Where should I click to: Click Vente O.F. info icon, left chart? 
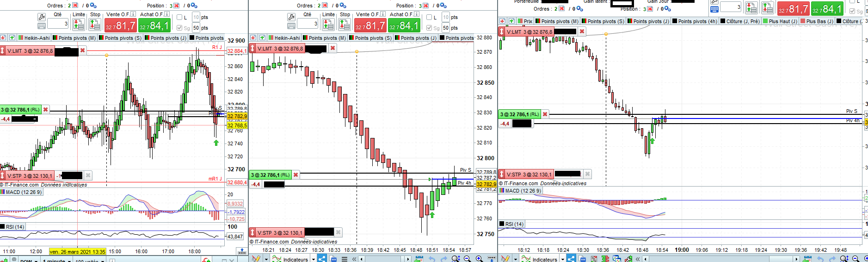[133, 14]
